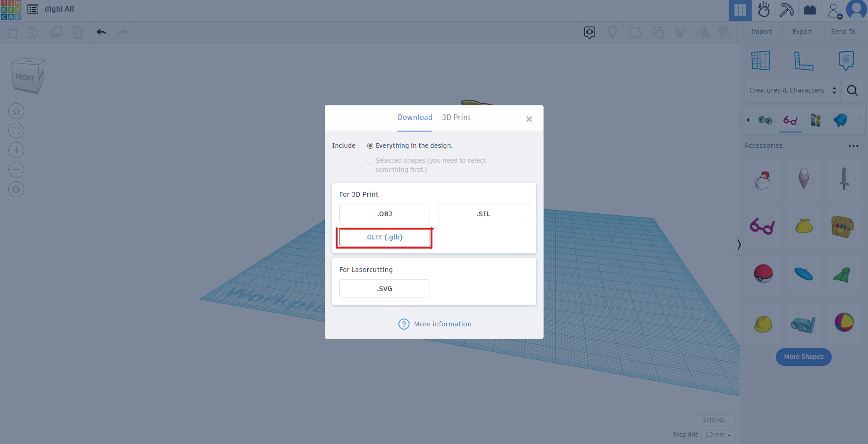Open the 3D design grid view icon

[x=740, y=10]
